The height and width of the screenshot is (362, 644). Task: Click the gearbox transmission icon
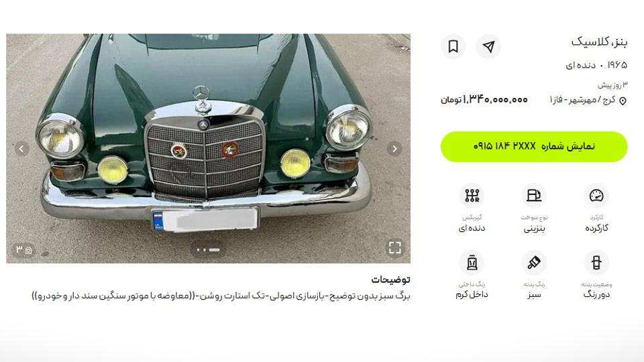472,196
